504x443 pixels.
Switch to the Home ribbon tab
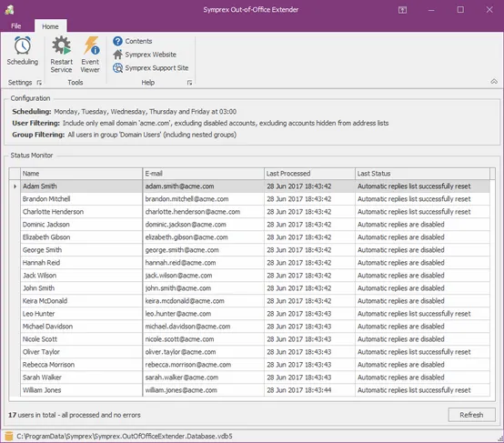coord(50,26)
